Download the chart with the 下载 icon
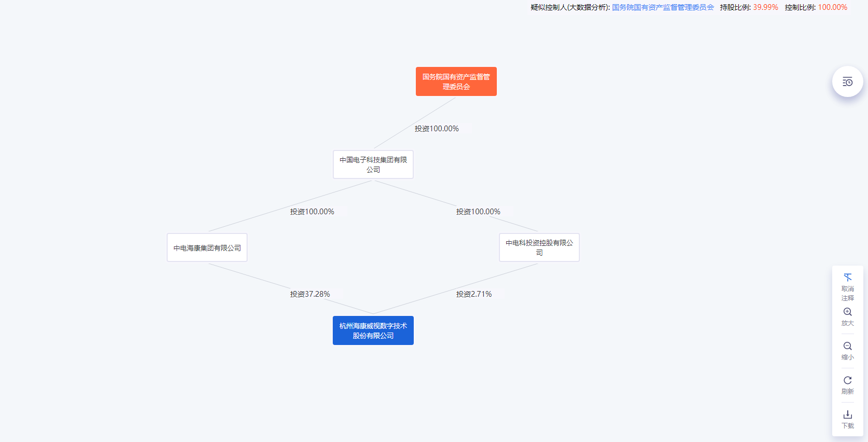The image size is (868, 442). [848, 415]
